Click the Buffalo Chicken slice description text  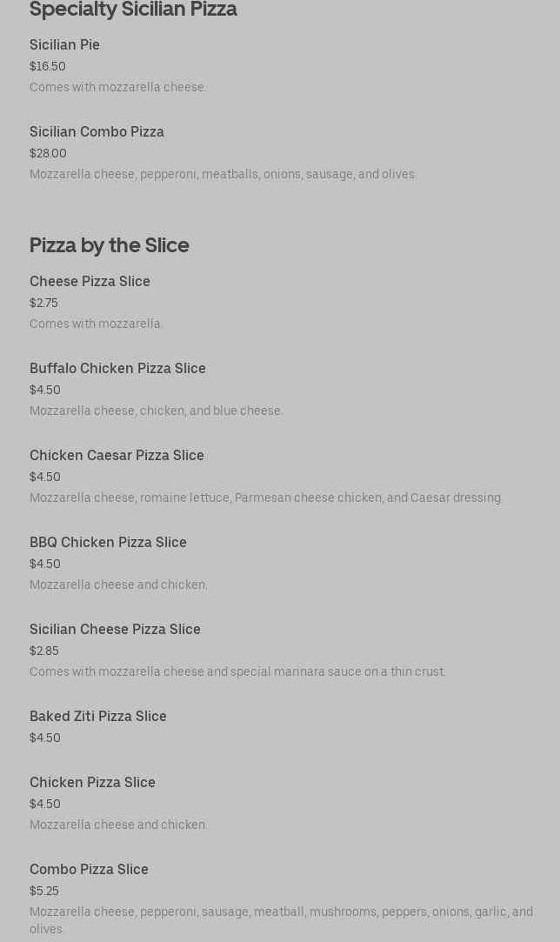coord(156,411)
